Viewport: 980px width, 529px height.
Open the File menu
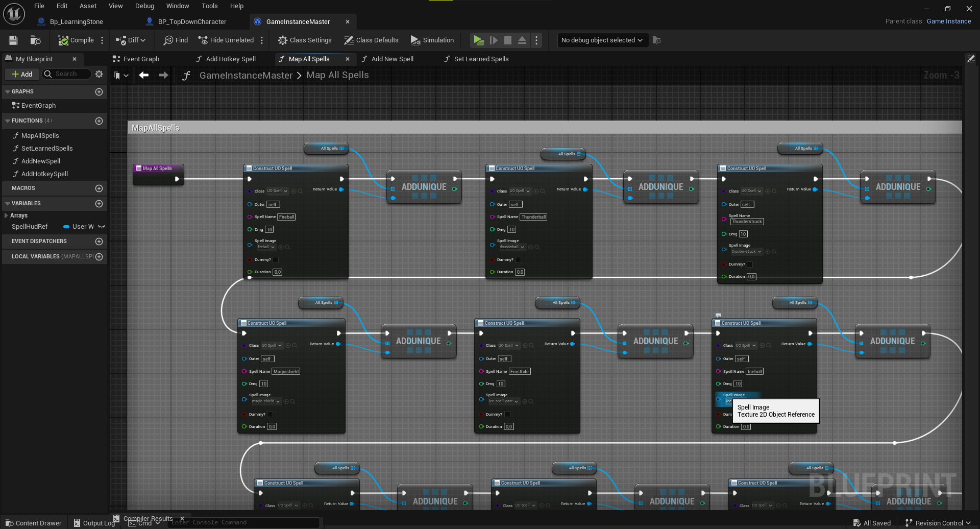(39, 6)
